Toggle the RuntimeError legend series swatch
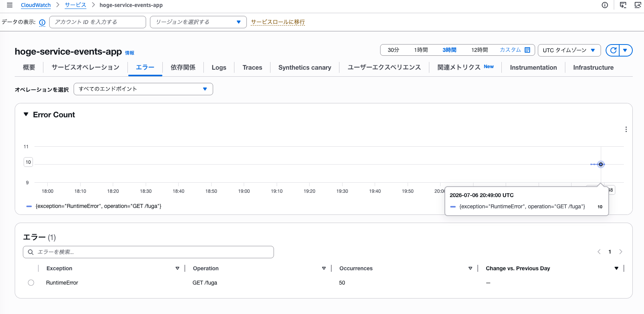644x314 pixels. coord(29,206)
